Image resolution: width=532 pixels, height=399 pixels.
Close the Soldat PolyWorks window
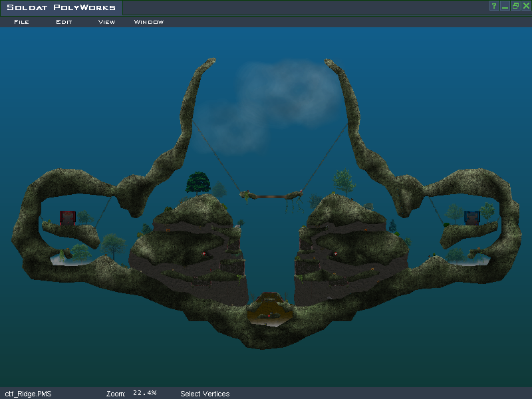(x=525, y=6)
